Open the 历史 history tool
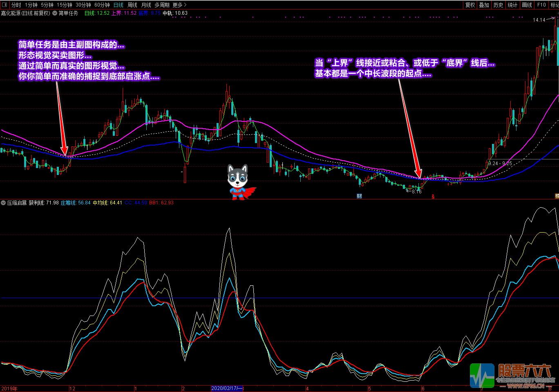This screenshot has height=392, width=559. [x=498, y=5]
